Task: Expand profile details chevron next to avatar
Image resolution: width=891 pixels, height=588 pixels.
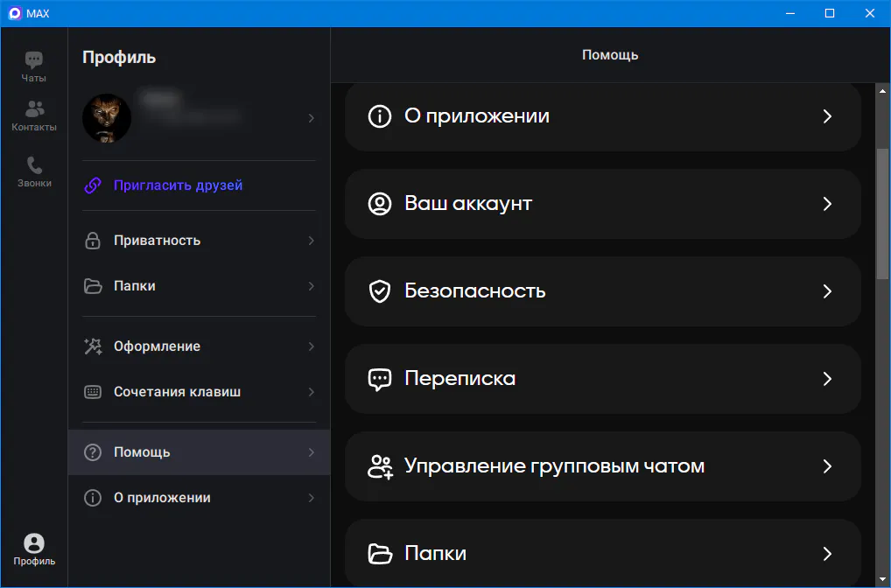Action: 312,118
